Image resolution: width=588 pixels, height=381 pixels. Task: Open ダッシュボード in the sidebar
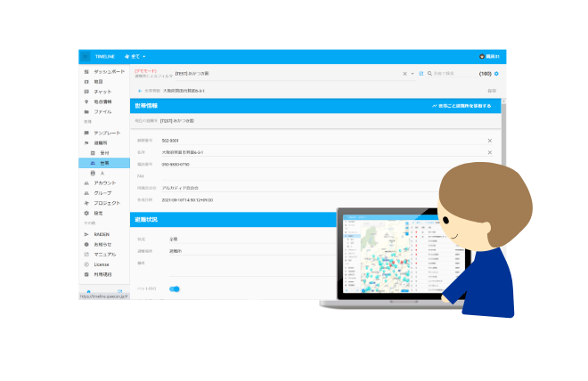[x=104, y=71]
